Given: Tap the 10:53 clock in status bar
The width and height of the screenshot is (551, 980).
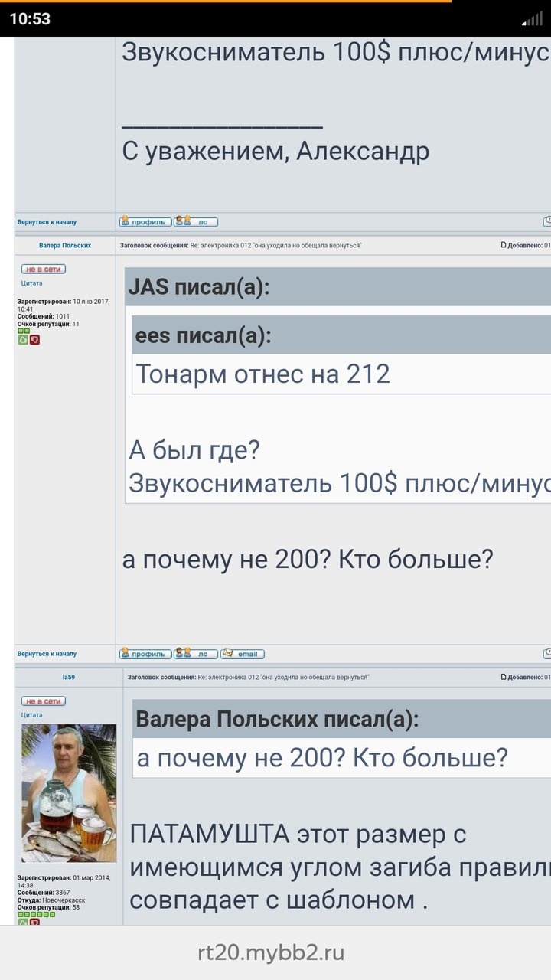Looking at the screenshot, I should tap(30, 19).
